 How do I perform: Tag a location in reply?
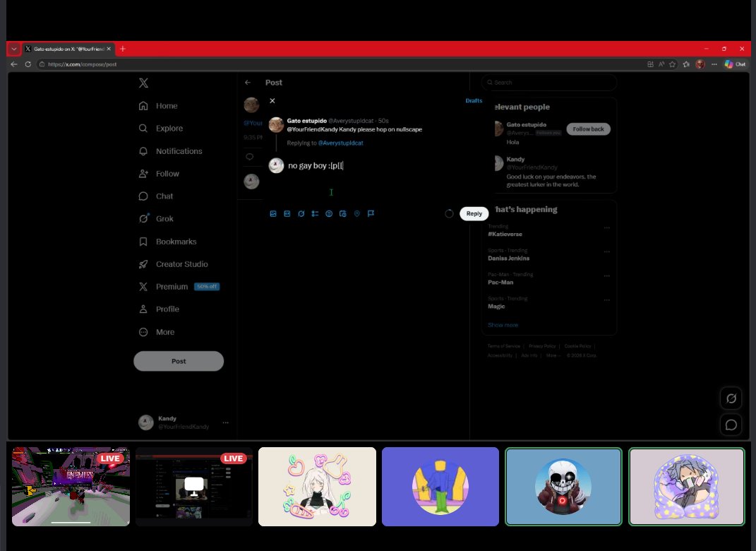pyautogui.click(x=356, y=214)
